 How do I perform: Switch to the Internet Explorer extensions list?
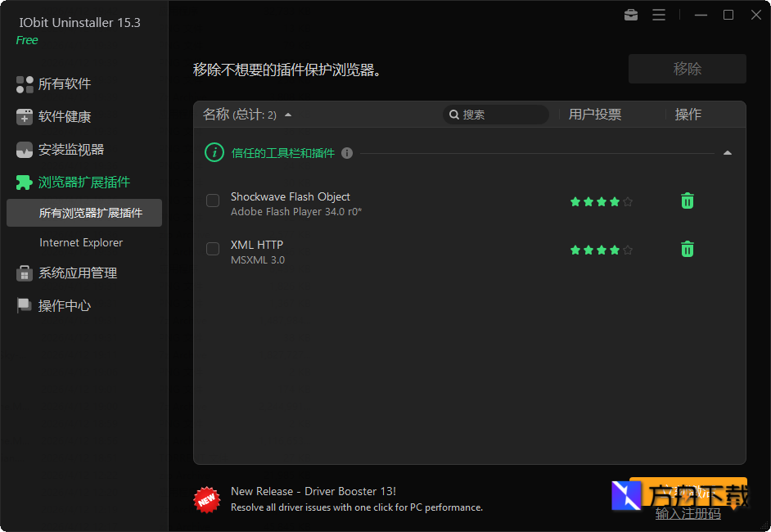tap(82, 242)
